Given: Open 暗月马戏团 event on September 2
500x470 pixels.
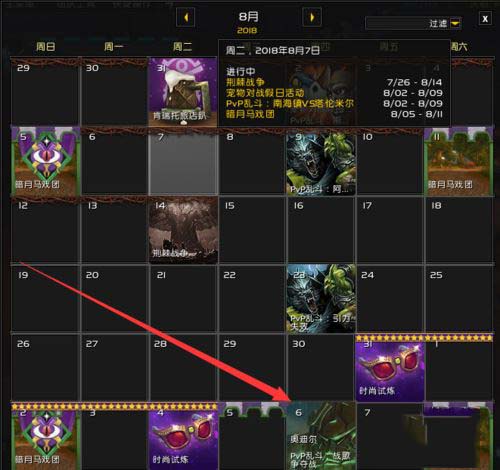Looking at the screenshot, I should coord(45,437).
